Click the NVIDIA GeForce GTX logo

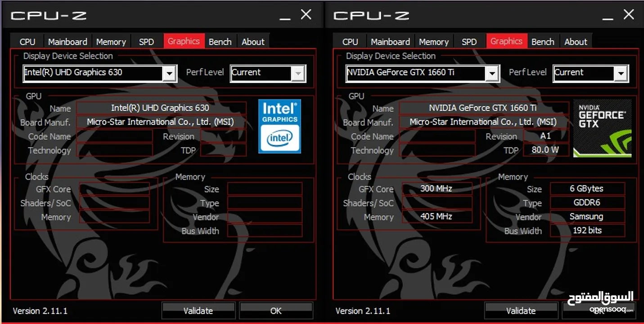[602, 128]
